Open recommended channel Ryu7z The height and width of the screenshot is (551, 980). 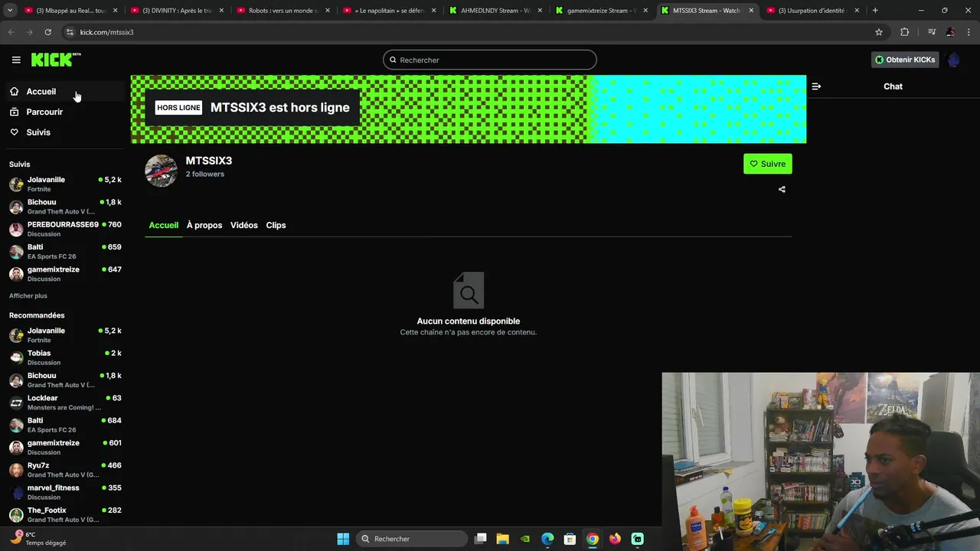65,470
